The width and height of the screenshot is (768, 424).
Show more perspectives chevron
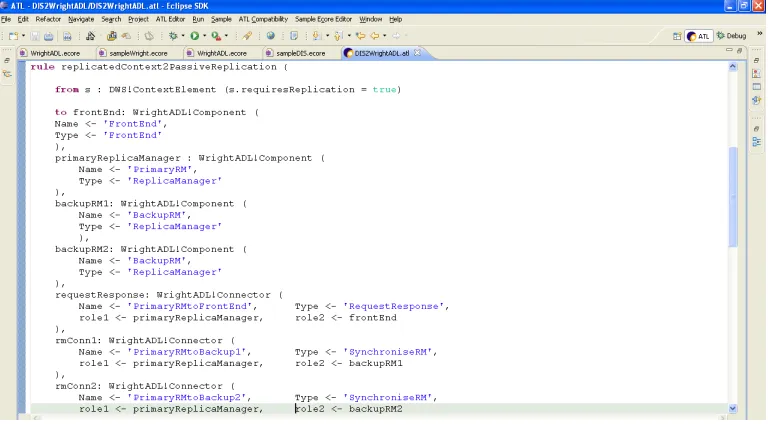760,34
